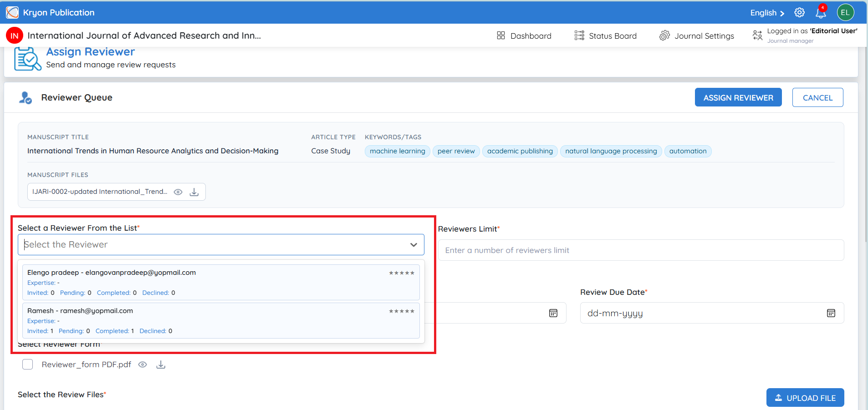The width and height of the screenshot is (868, 410).
Task: Click the switch user role icon
Action: 757,35
